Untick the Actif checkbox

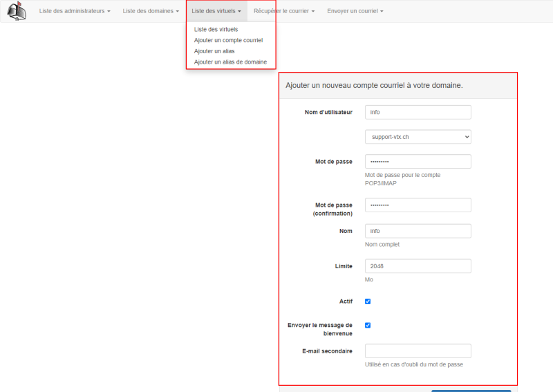pyautogui.click(x=368, y=301)
